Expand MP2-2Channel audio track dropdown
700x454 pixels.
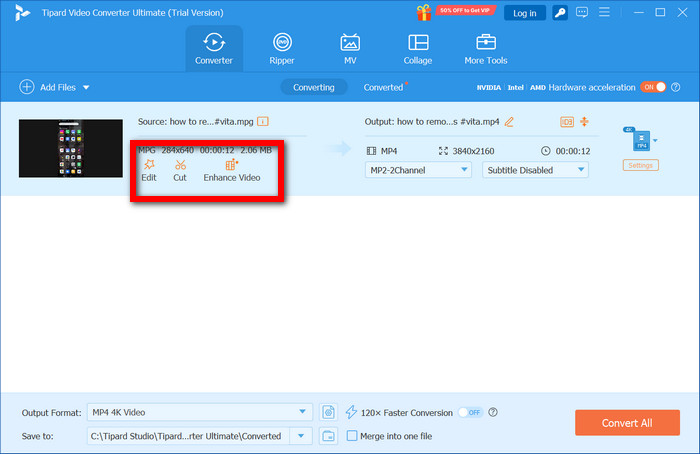419,170
